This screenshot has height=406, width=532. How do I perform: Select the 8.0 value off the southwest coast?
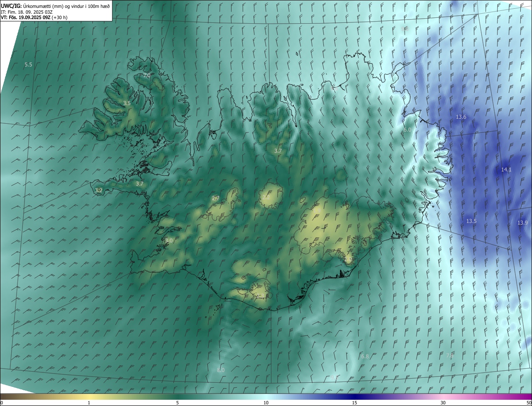click(x=221, y=370)
